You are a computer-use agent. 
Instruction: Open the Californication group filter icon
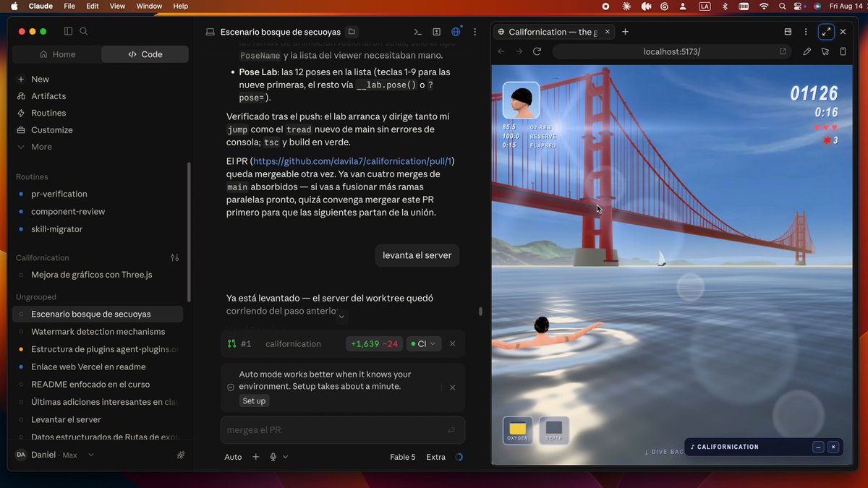[x=174, y=257]
